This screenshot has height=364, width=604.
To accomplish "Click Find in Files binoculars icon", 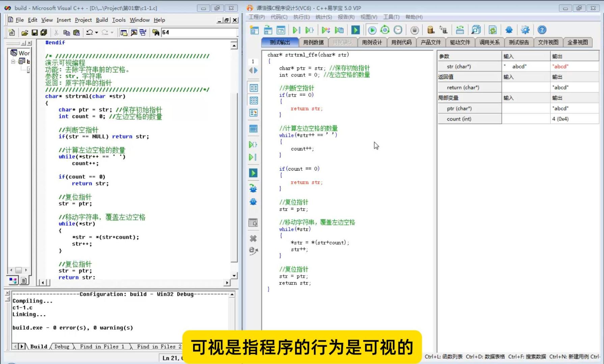I will pos(156,32).
